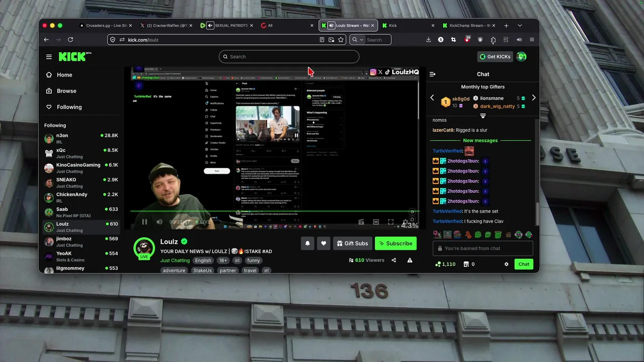Screen dimensions: 644x362
Task: Click the funny tag
Action: [254, 260]
